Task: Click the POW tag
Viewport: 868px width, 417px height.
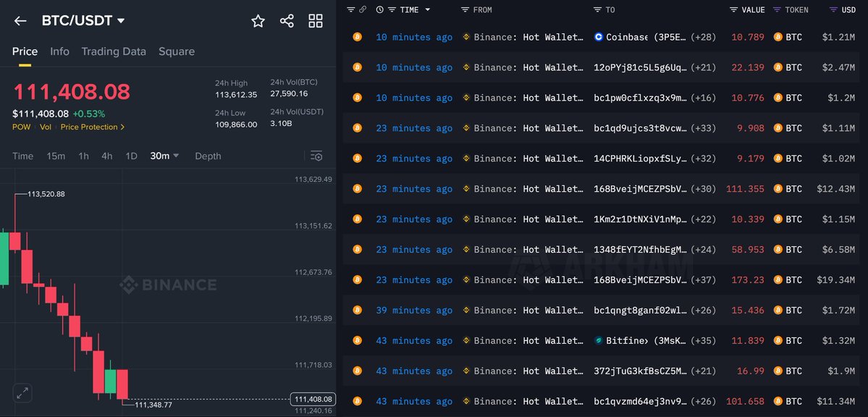Action: coord(22,127)
